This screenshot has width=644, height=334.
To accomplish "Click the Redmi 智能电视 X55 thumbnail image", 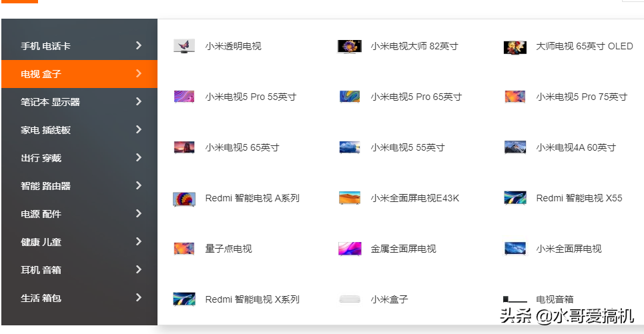I will click(x=515, y=198).
